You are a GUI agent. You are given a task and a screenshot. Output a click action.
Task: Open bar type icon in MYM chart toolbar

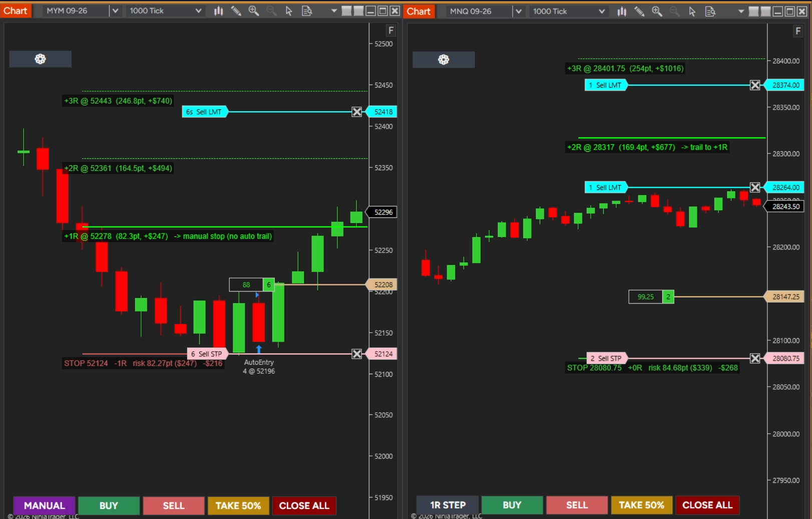pos(219,11)
